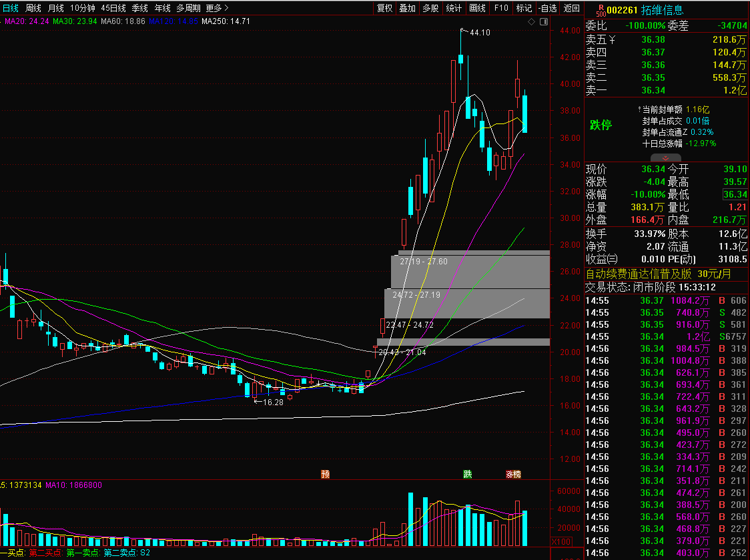
Task: Click the 复权 adjustment button
Action: 384,8
